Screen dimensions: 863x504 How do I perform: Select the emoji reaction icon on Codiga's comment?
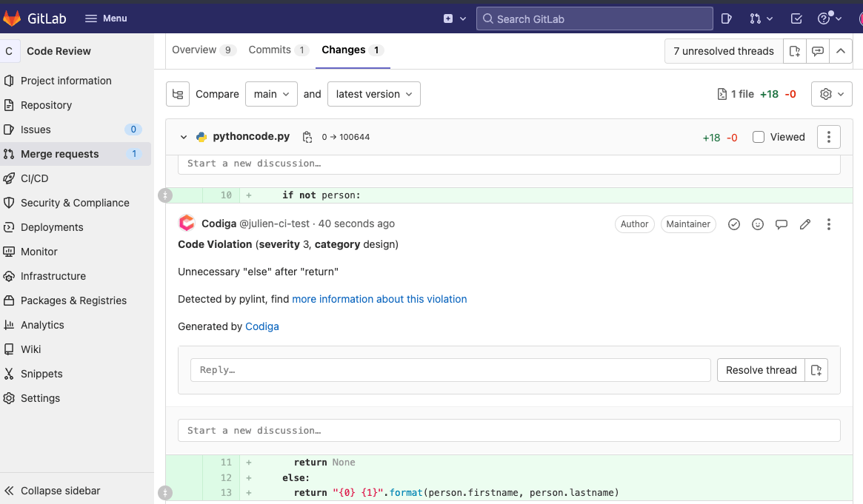pyautogui.click(x=758, y=224)
